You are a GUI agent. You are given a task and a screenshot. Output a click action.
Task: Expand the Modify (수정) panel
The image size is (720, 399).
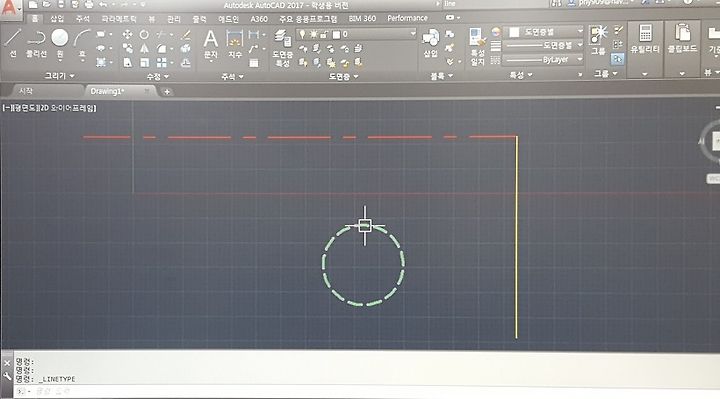point(158,77)
